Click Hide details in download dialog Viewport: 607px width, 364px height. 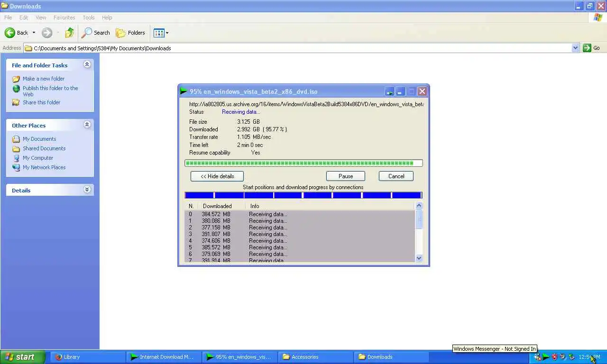tap(217, 176)
